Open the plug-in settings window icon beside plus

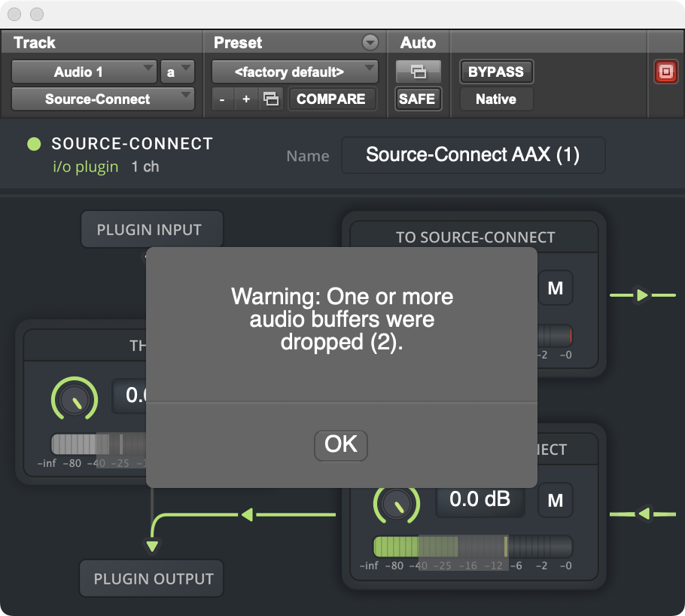[270, 99]
